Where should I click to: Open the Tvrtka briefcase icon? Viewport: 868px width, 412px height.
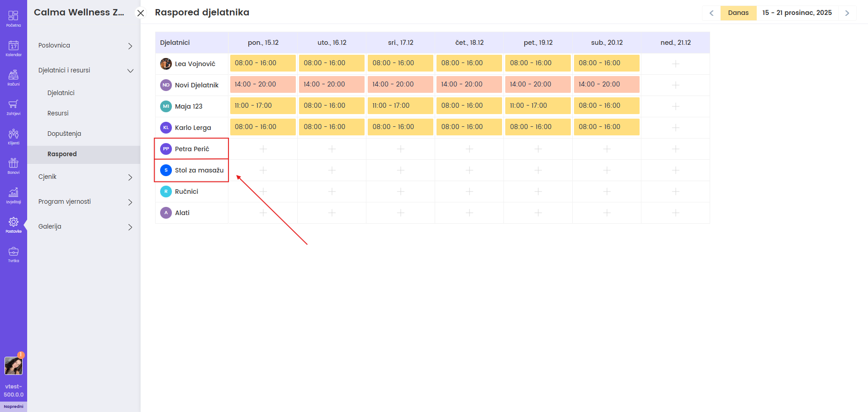coord(14,254)
